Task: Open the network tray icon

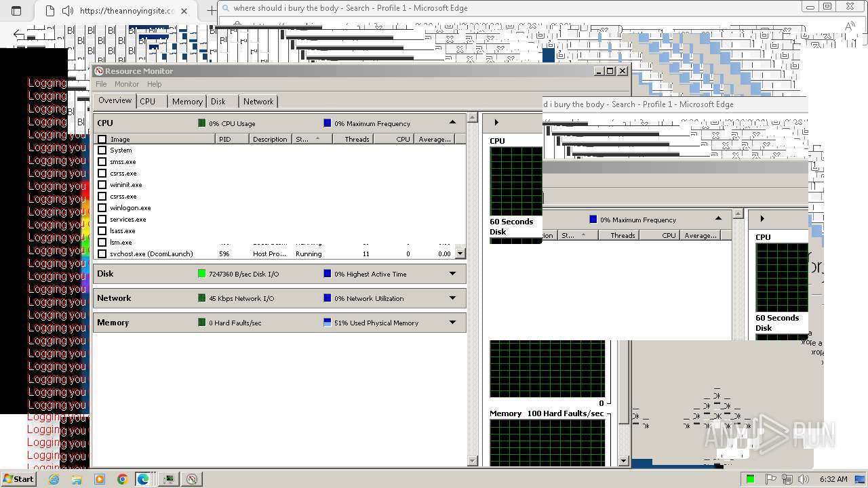Action: point(787,479)
